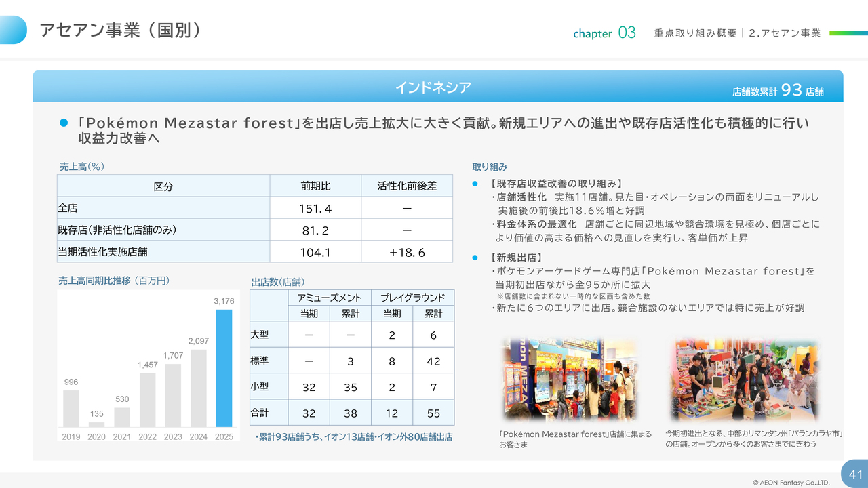Click the 前期比 column header
Screen dimensions: 868x488
(315, 186)
